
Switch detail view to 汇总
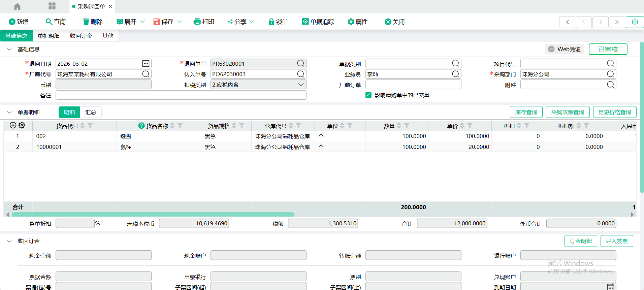91,112
